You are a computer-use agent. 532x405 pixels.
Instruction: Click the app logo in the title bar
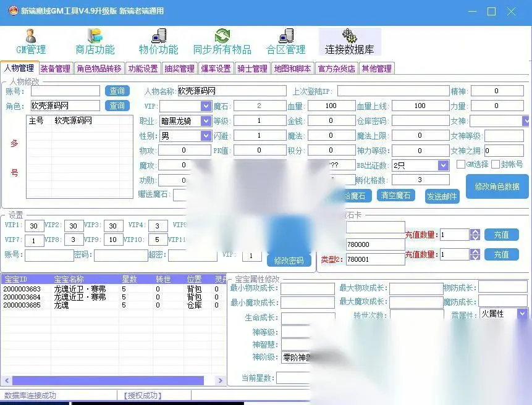coord(13,11)
